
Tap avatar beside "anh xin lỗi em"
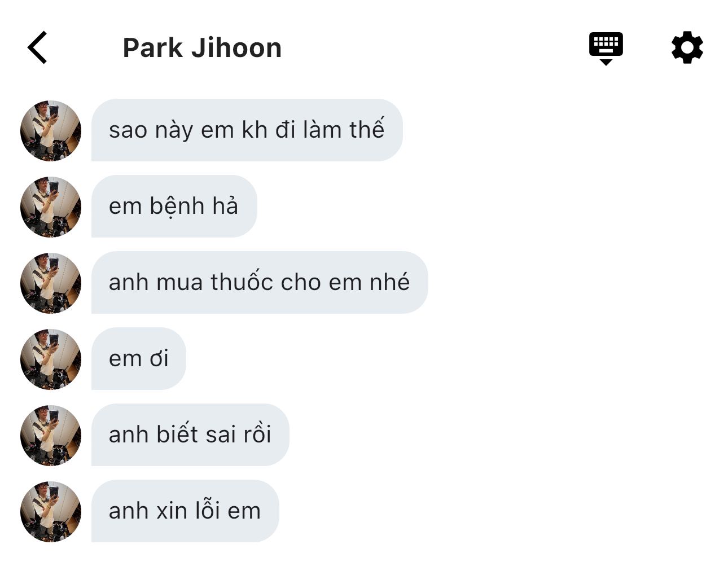(x=51, y=511)
